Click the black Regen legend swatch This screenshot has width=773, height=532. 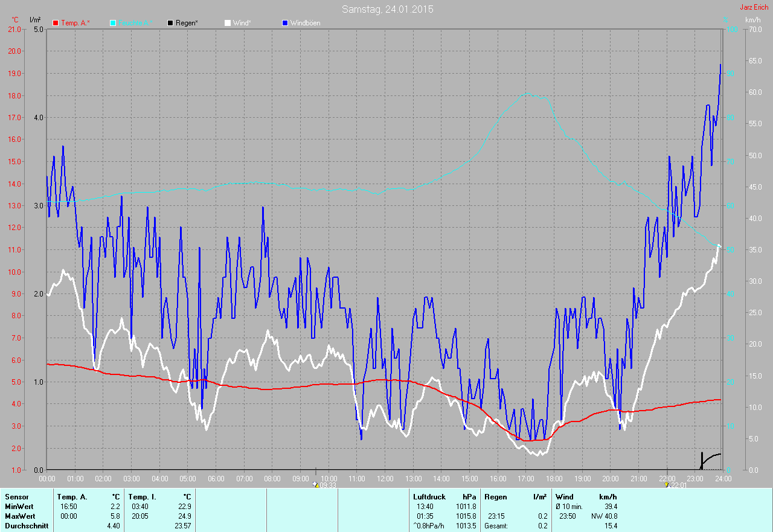click(x=171, y=23)
